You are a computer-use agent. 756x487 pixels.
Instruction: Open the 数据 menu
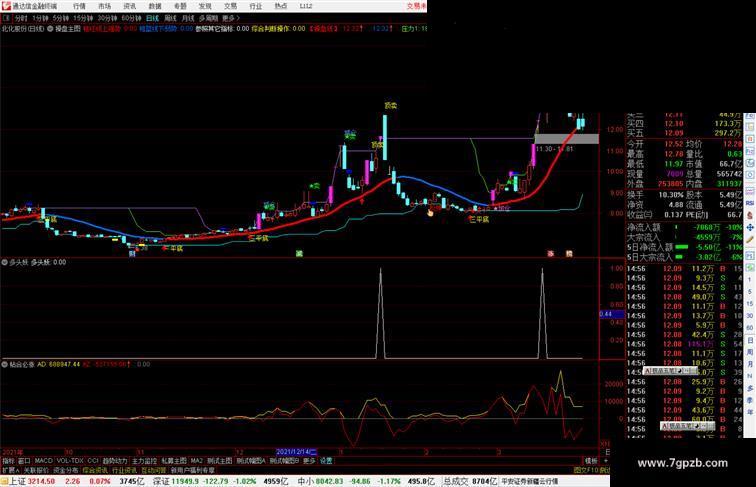[155, 6]
